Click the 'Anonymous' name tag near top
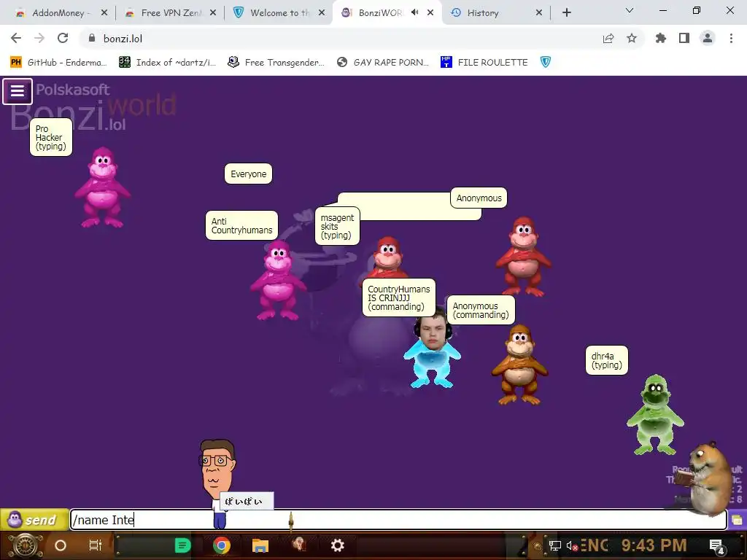Screen dimensions: 747x560 (479, 198)
